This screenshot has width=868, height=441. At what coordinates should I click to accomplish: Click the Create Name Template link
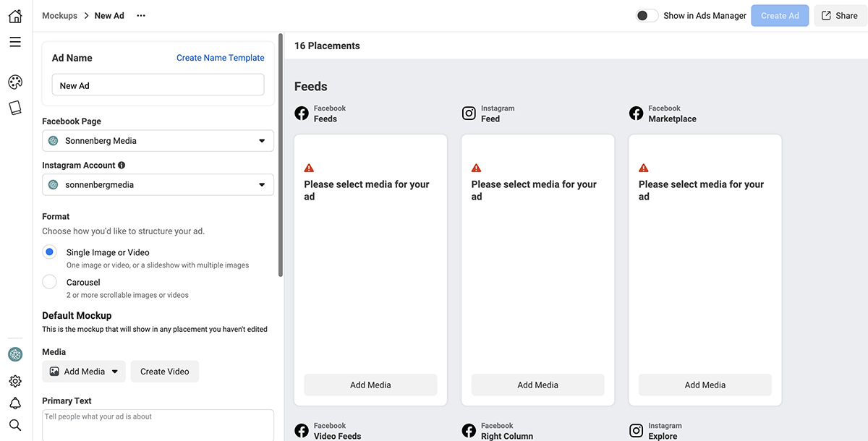[220, 58]
